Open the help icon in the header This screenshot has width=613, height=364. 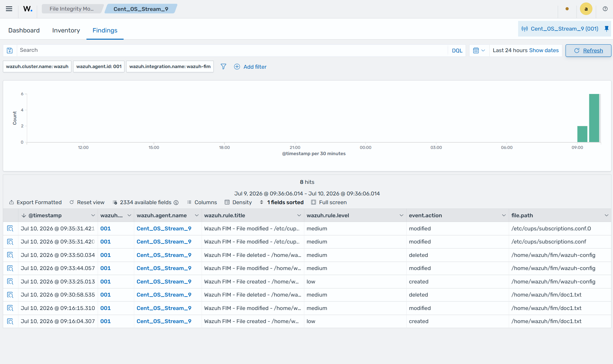point(605,9)
